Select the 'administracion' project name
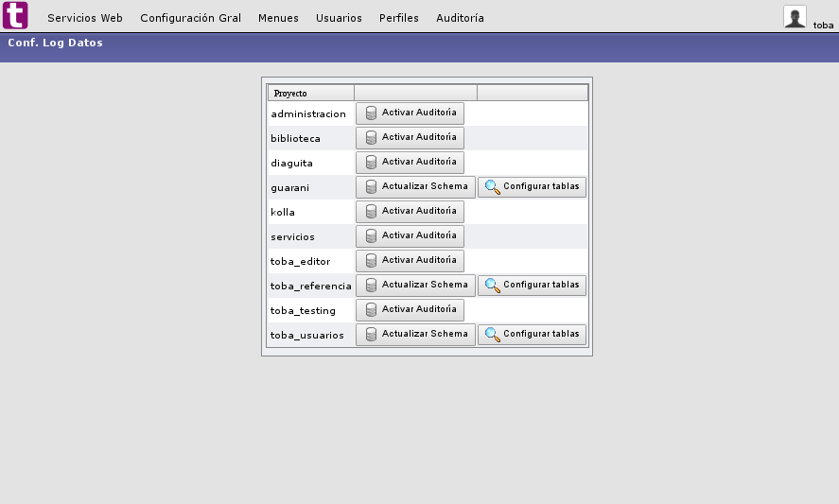Viewport: 839px width, 504px height. [308, 114]
